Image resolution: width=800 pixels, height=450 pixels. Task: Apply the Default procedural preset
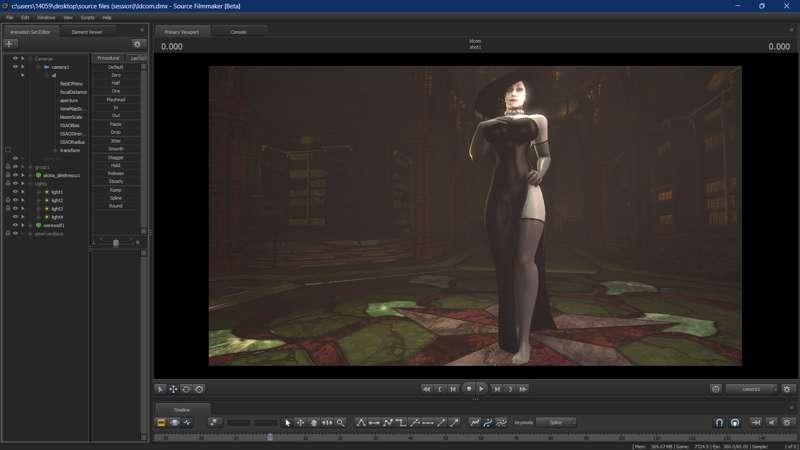coord(116,67)
